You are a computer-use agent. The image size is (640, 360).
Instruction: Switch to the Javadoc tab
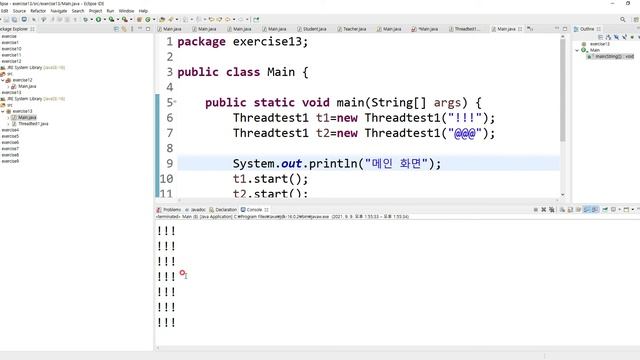click(196, 210)
